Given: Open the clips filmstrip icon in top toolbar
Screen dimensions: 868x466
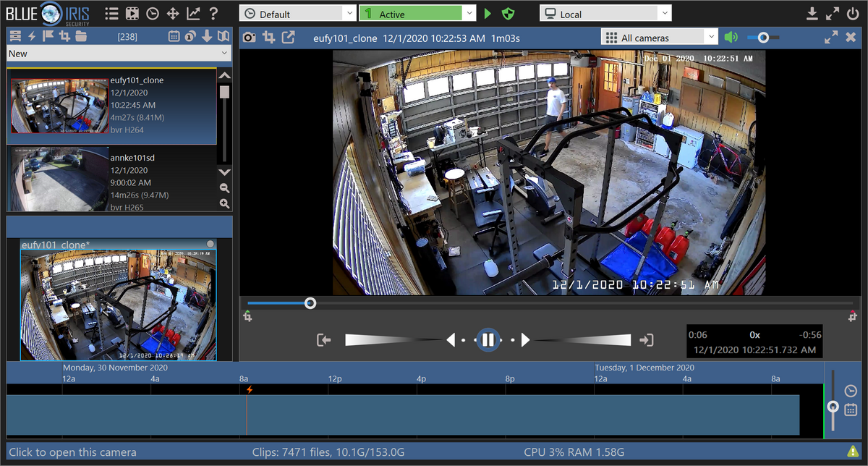Looking at the screenshot, I should [x=132, y=13].
